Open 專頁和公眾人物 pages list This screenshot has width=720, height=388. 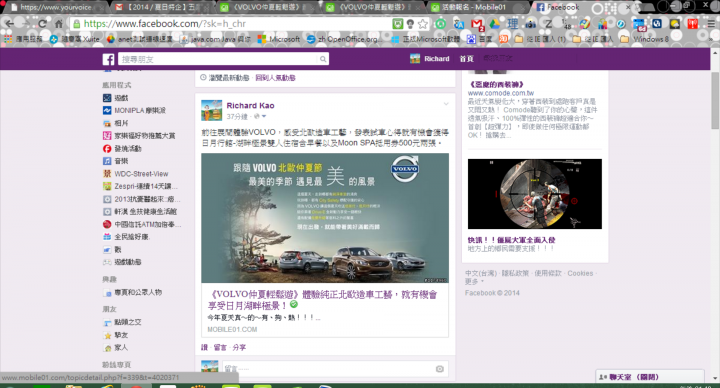tap(132, 292)
